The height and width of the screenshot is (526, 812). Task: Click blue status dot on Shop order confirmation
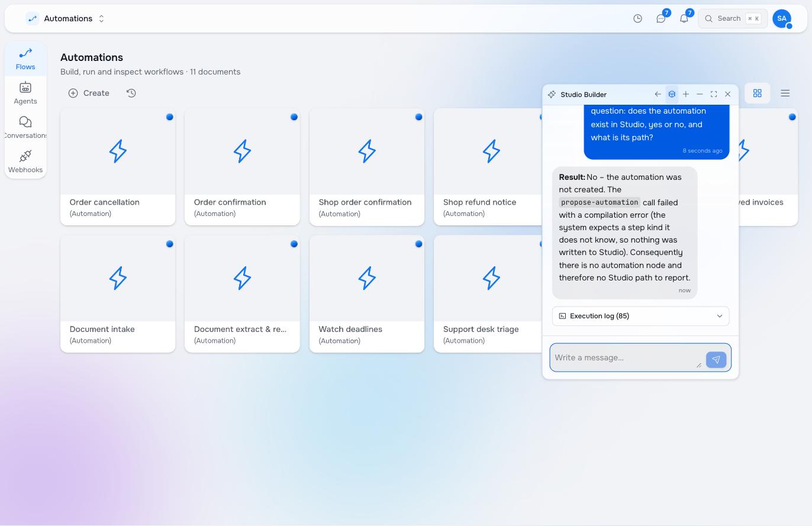(419, 117)
